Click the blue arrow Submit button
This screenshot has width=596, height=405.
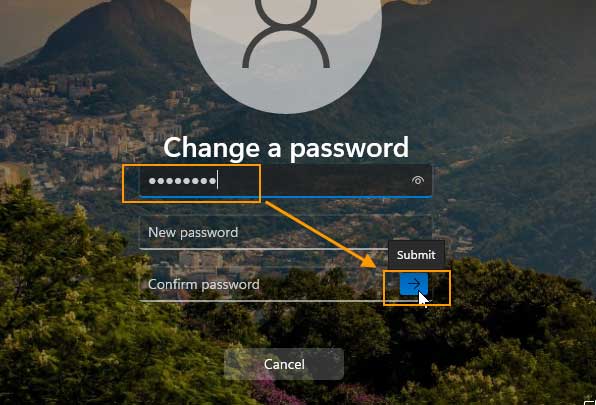(414, 284)
